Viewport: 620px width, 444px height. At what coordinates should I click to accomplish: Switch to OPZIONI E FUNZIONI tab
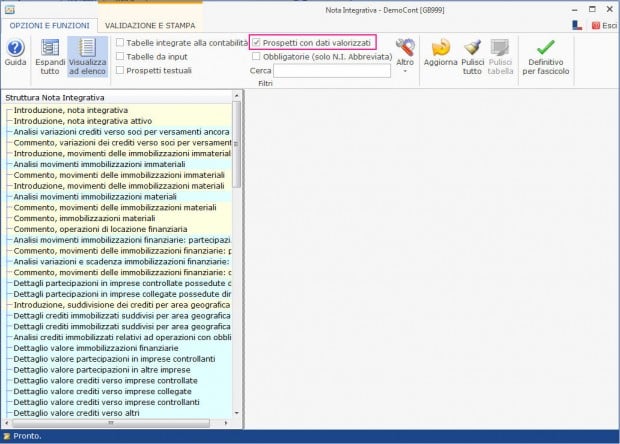(49, 26)
